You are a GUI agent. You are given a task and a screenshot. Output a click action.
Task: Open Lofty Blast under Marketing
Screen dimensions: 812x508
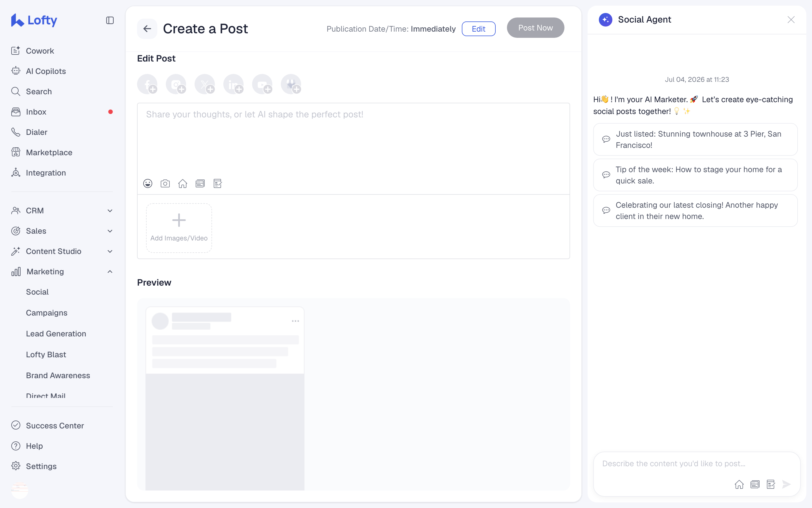(46, 354)
